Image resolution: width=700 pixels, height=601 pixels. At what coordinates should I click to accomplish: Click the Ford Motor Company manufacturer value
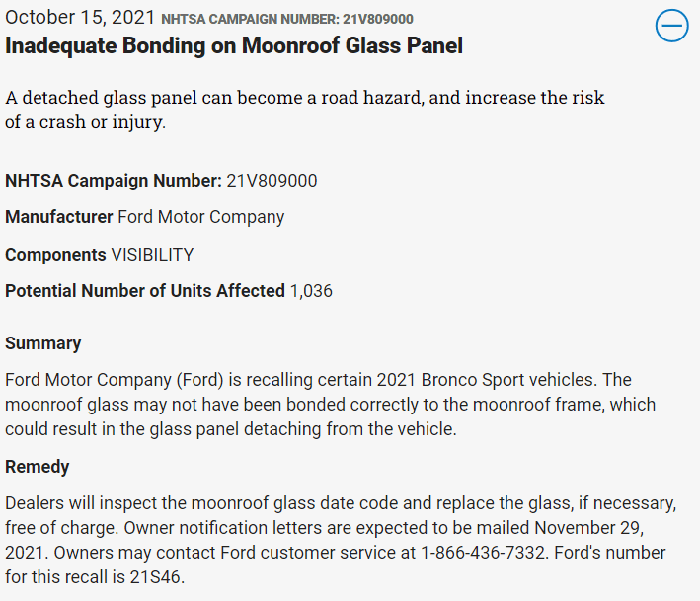(x=200, y=217)
